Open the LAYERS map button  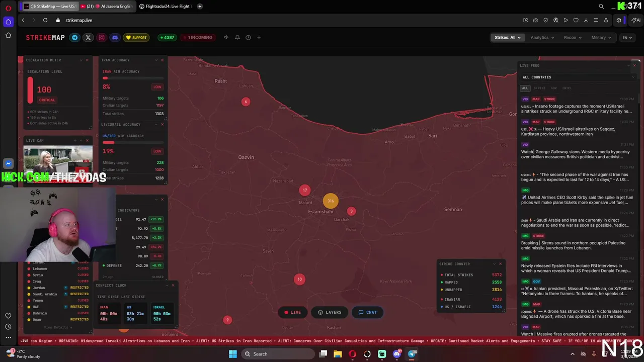330,312
